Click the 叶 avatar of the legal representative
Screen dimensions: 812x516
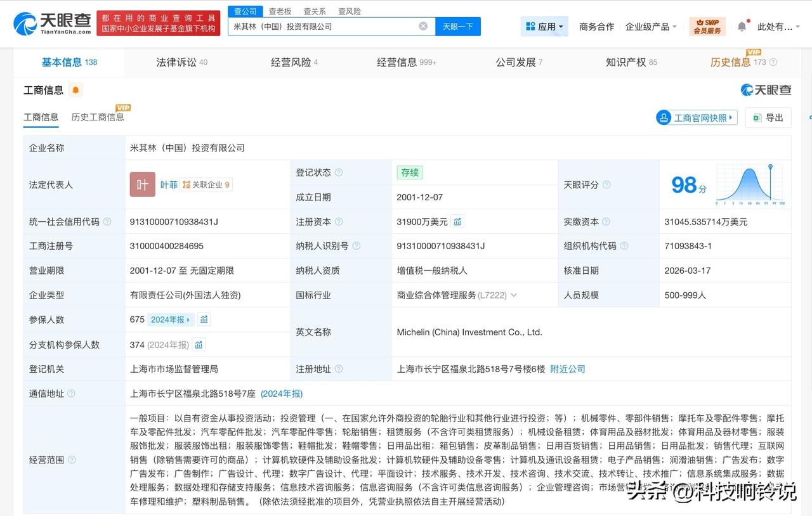click(x=142, y=184)
